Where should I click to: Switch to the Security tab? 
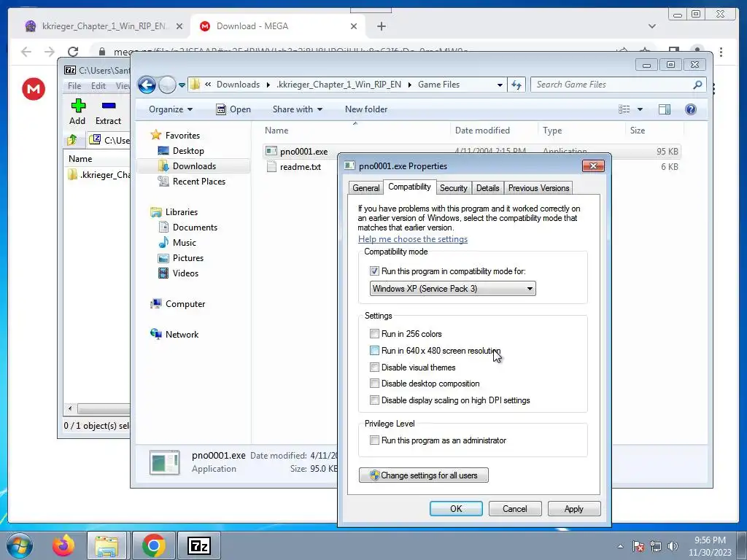coord(454,188)
